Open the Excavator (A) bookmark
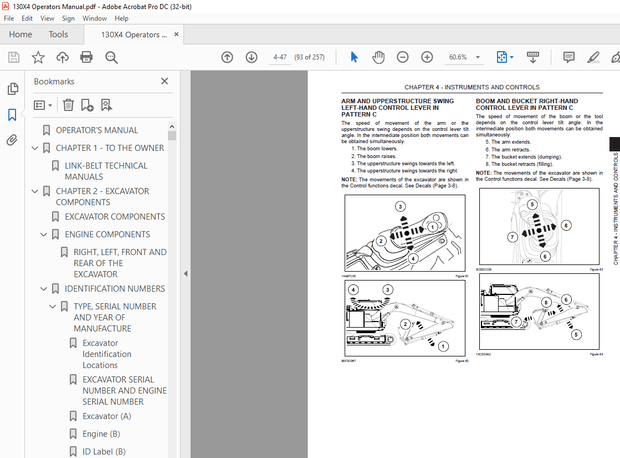The image size is (620, 458). [x=107, y=416]
